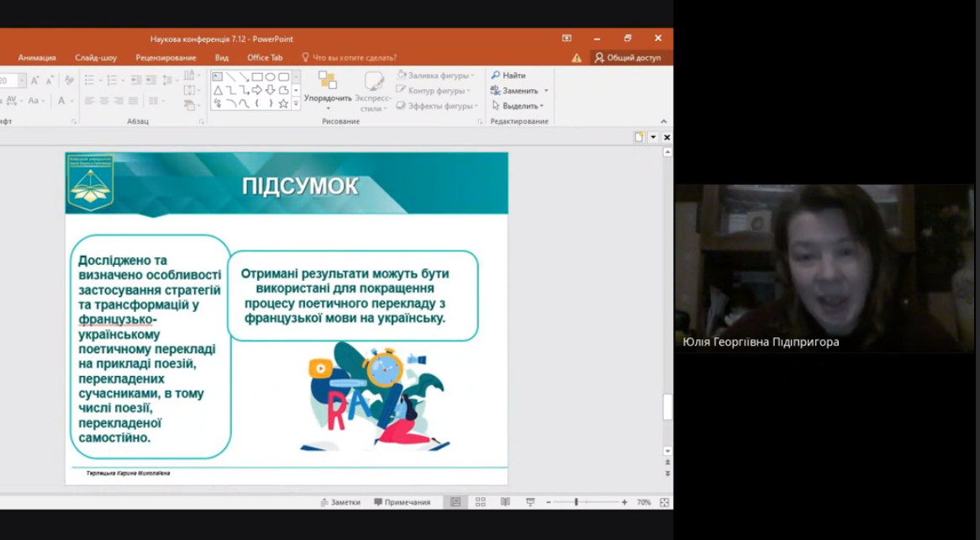This screenshot has height=540, width=980.
Task: Expand the Заменить dropdown arrow
Action: 546,91
